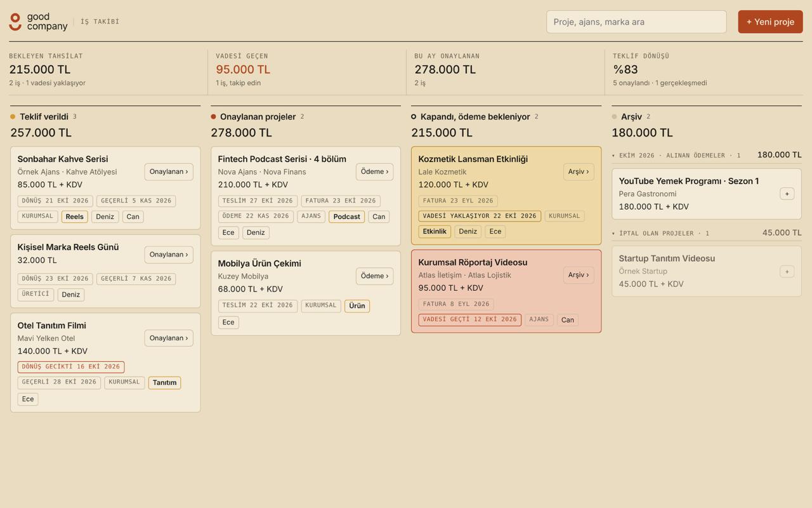The image size is (812, 508).
Task: Open Sonbahar Kahve Serisi card title
Action: [x=63, y=159]
